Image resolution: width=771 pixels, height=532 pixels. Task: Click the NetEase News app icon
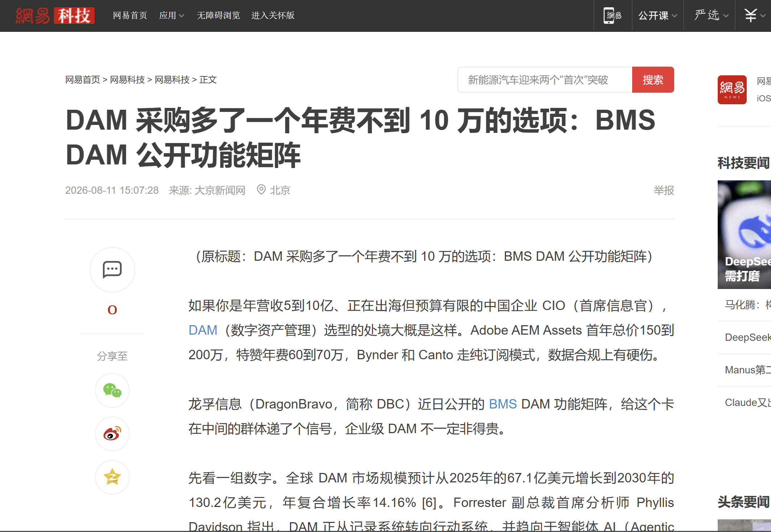(732, 90)
